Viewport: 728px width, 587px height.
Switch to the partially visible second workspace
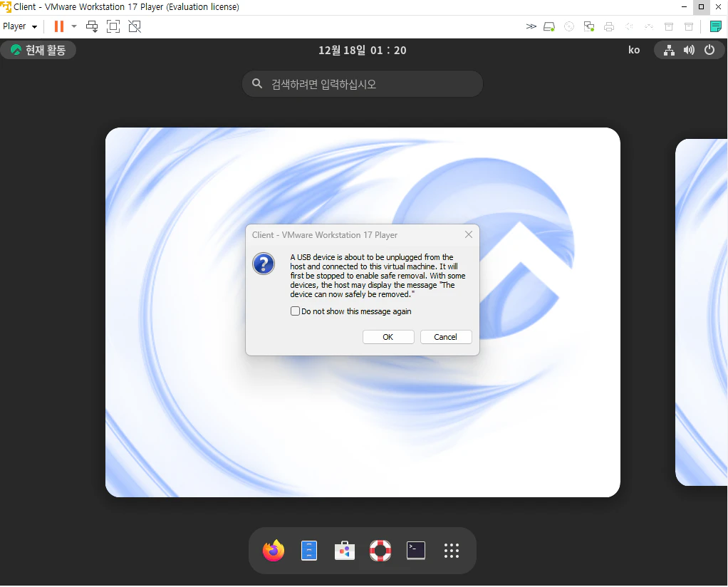pyautogui.click(x=702, y=312)
